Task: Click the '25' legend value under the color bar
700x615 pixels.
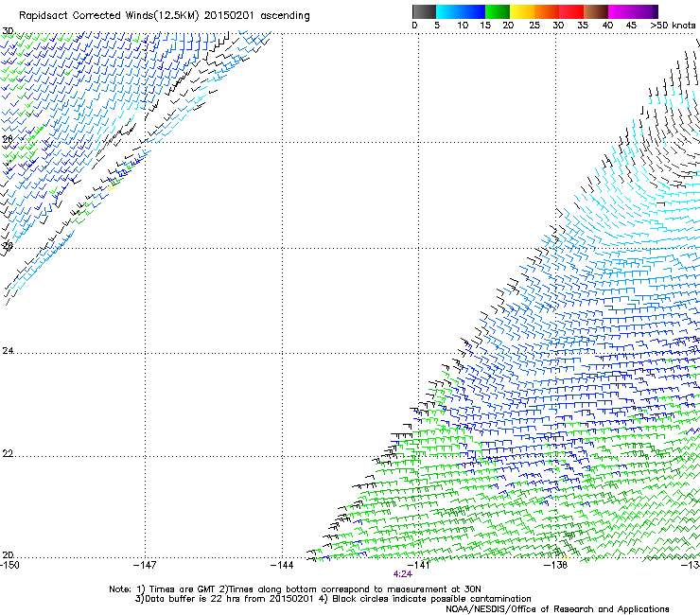Action: click(534, 26)
